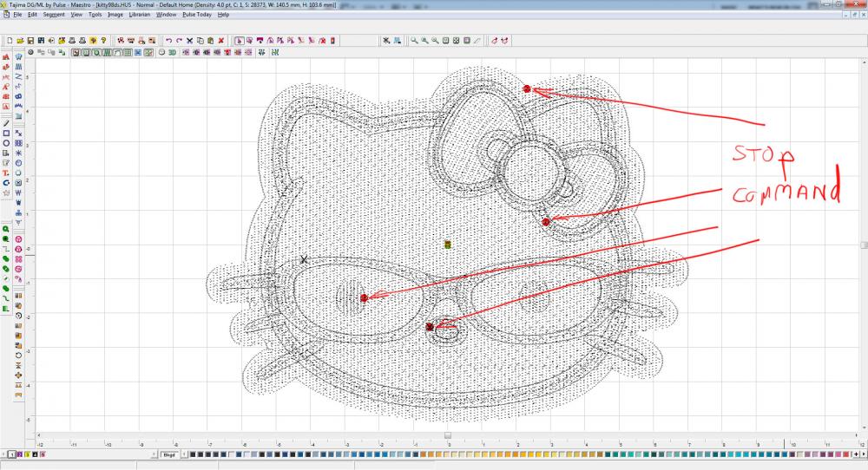Cut selection using scissors icon
Viewport: 868px width, 470px height.
[189, 41]
